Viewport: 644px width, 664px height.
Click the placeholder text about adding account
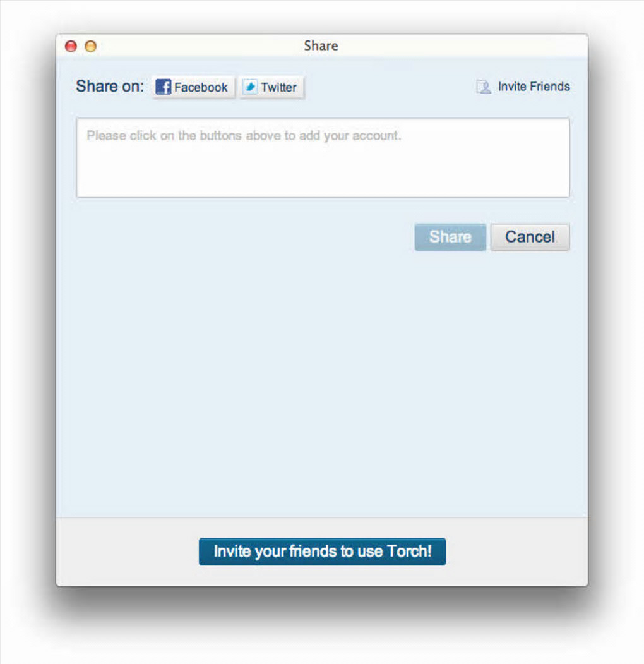[244, 135]
